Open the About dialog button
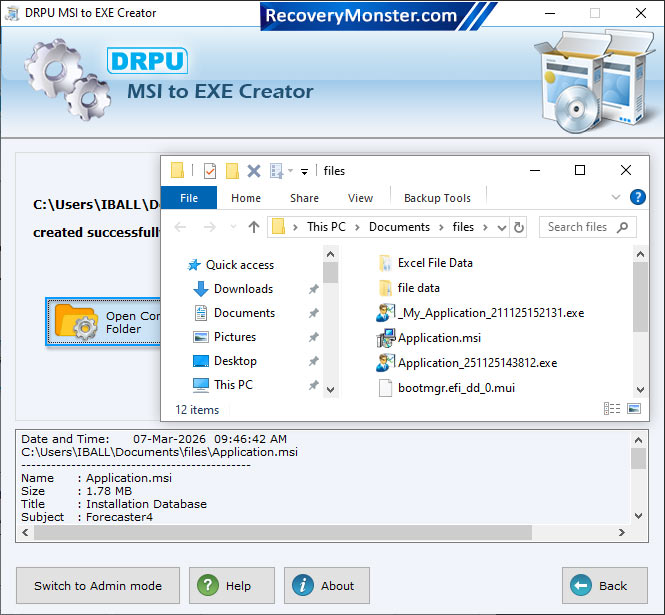Viewport: 665px width, 615px height. 326,586
